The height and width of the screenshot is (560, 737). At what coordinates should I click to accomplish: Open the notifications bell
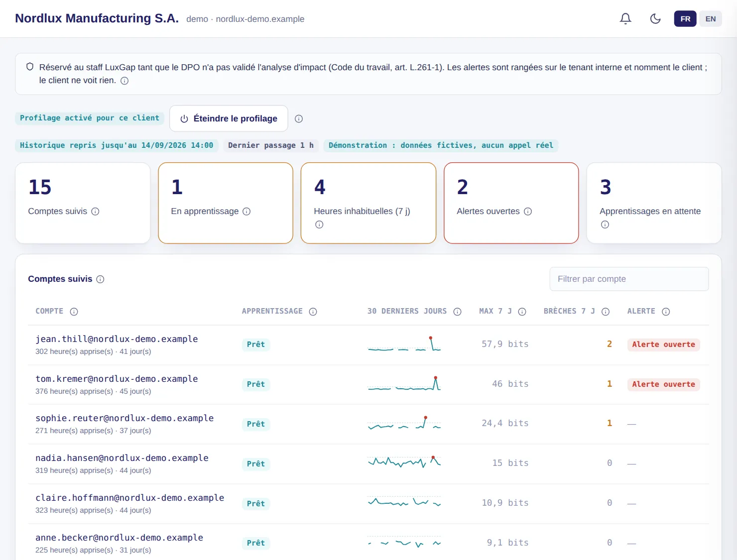pos(625,19)
